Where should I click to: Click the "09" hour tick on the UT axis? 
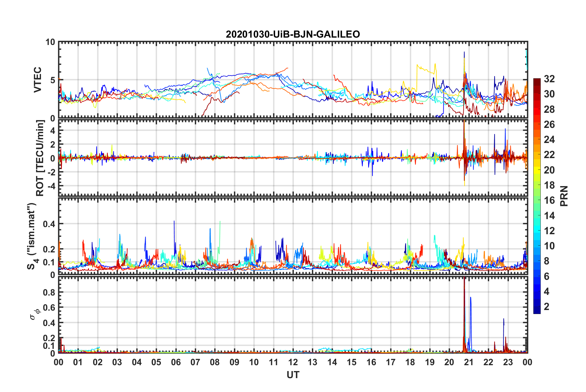[234, 362]
